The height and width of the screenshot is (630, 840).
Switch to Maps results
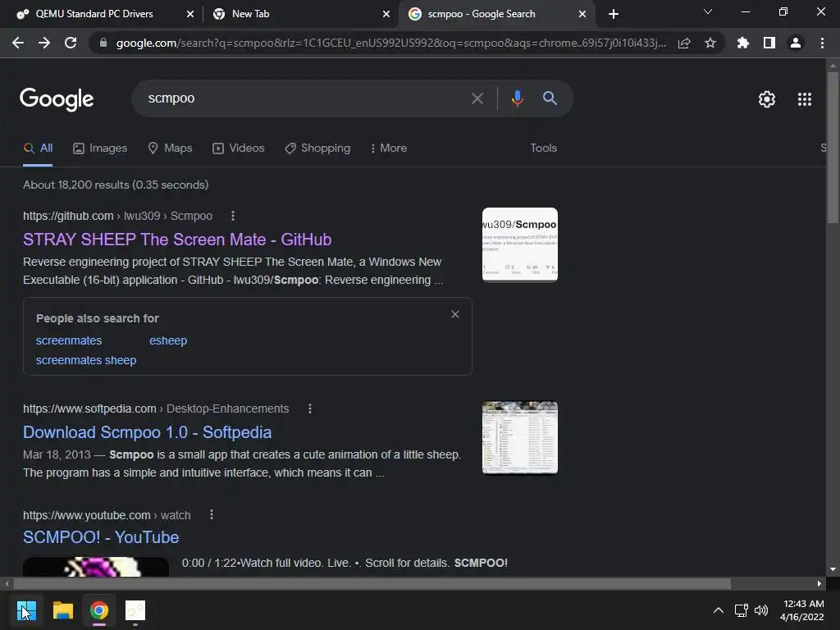170,148
